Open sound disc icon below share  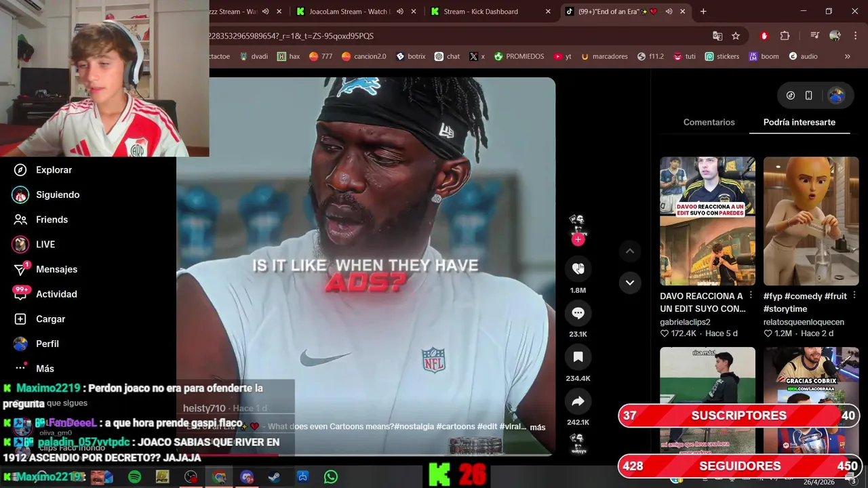click(578, 442)
